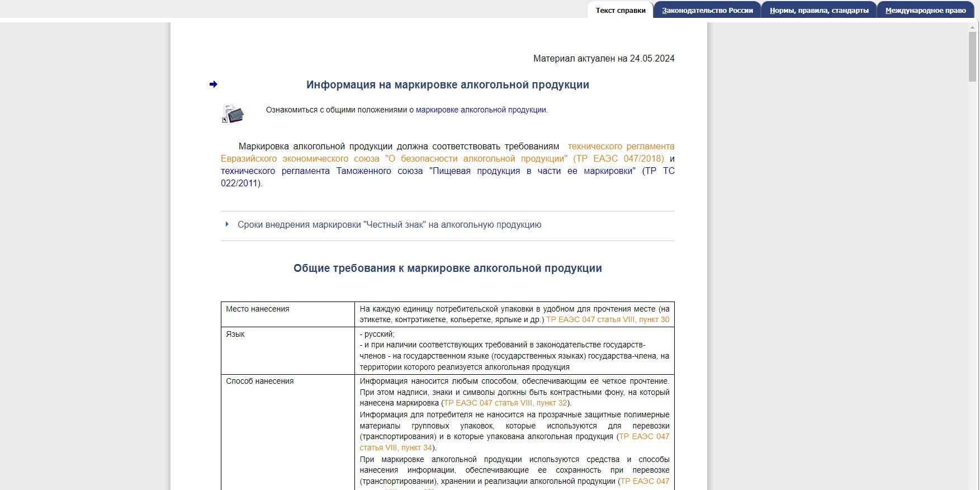Open ТР ЕАЭС 047/2018 technical regulation link
Image resolution: width=980 pixels, height=490 pixels.
tap(448, 153)
